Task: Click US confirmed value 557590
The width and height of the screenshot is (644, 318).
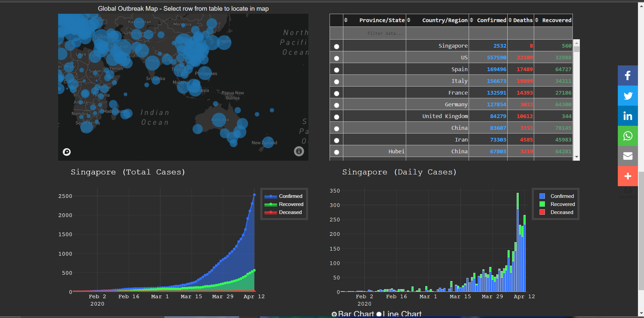Action: point(497,57)
